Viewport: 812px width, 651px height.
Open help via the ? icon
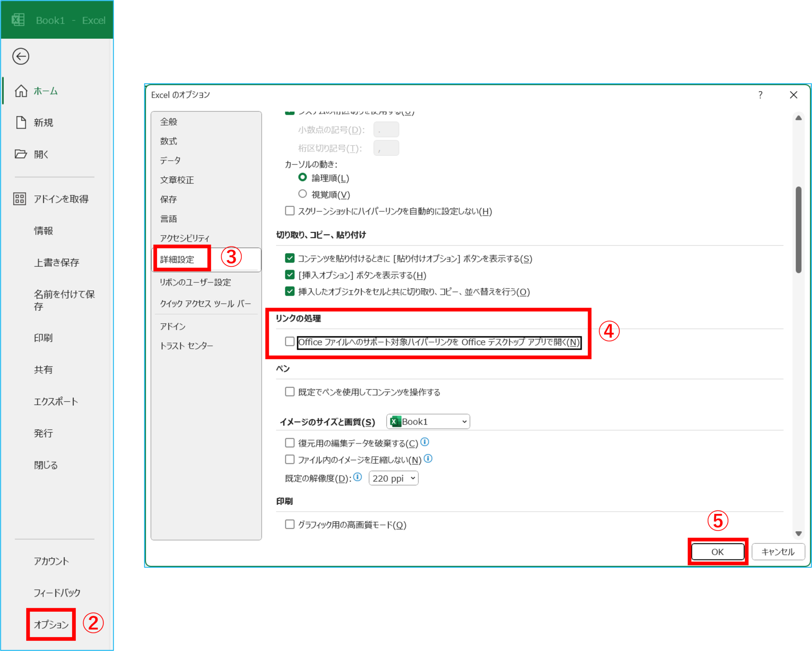pyautogui.click(x=760, y=95)
